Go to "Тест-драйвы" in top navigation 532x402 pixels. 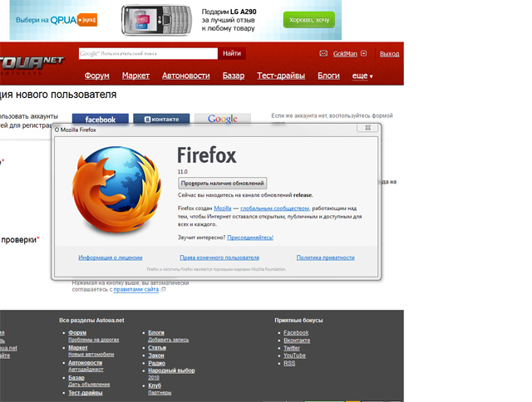pyautogui.click(x=281, y=76)
